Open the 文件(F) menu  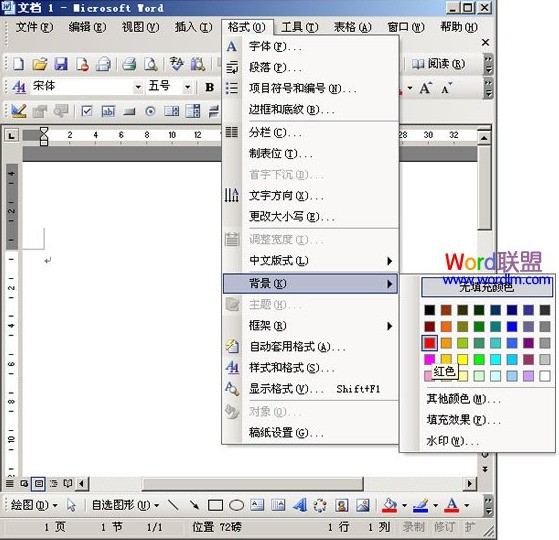point(34,27)
